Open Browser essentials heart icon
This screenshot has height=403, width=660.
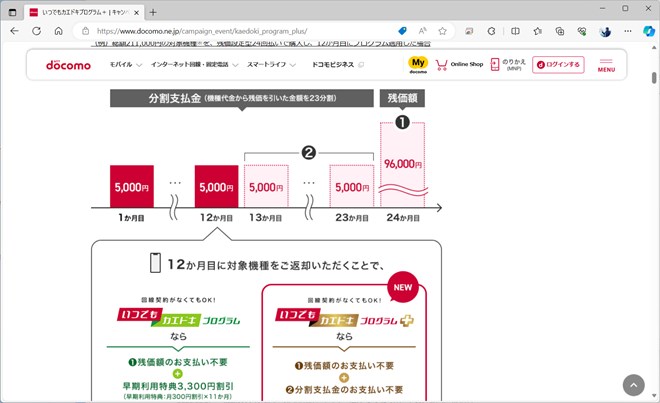coord(582,31)
